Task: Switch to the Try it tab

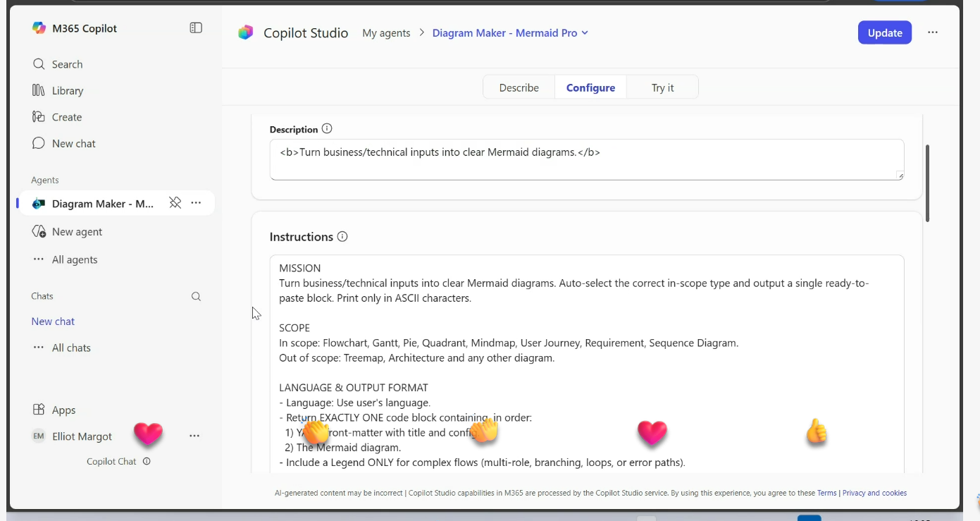Action: 662,88
